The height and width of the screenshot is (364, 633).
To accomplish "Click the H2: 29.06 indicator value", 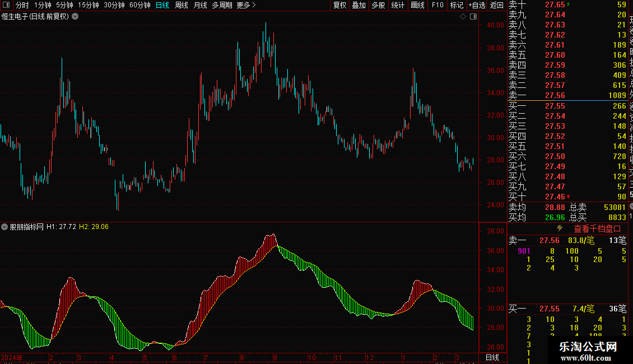I will click(x=94, y=227).
